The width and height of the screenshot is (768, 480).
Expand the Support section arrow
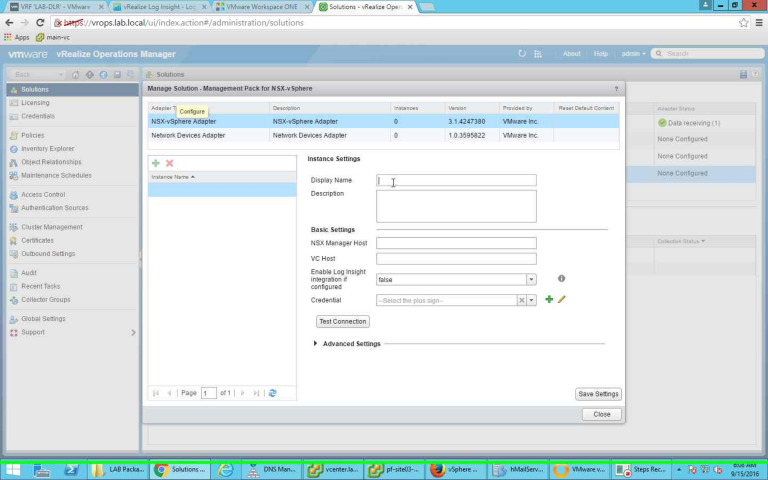click(x=133, y=333)
